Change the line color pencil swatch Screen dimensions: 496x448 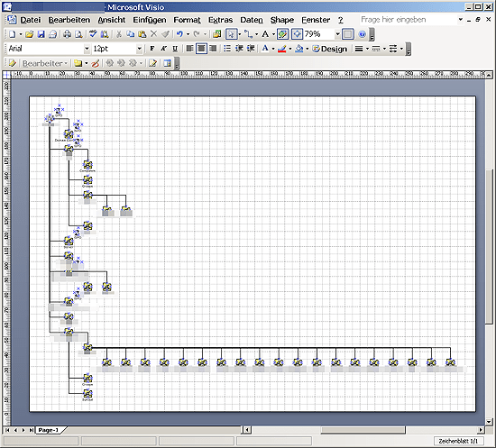click(x=281, y=49)
